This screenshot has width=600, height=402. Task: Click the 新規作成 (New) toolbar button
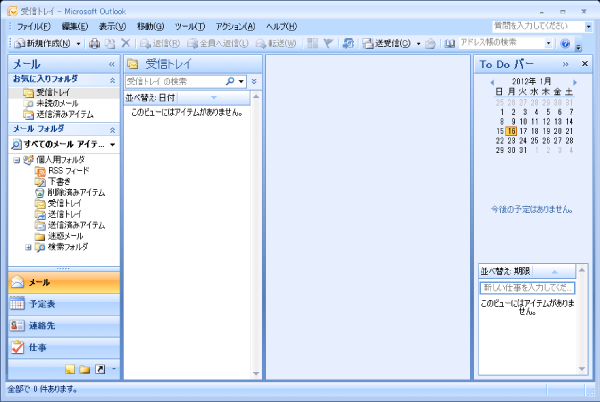[x=42, y=44]
